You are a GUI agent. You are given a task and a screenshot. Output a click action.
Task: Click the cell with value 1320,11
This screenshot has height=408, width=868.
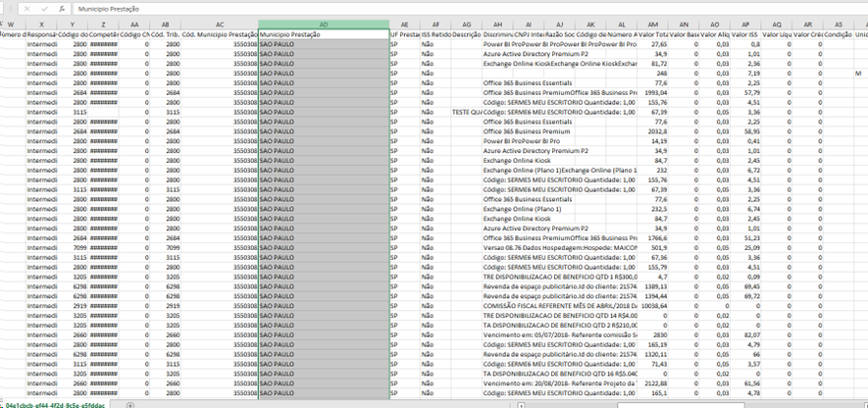pos(652,354)
